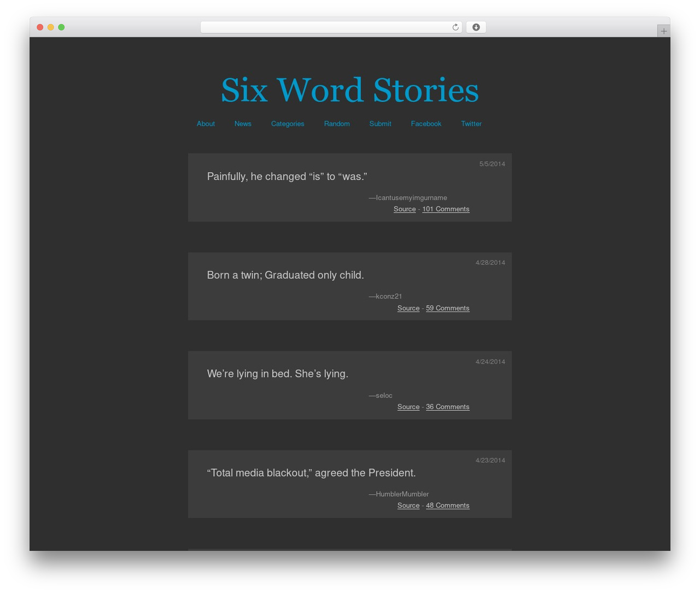
Task: Close the window with red button
Action: pyautogui.click(x=40, y=27)
